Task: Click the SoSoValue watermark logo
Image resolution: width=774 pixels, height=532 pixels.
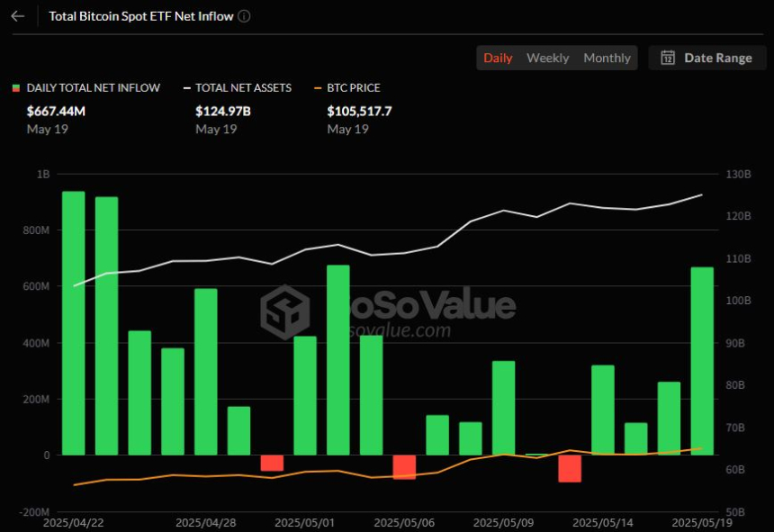Action: pos(284,311)
